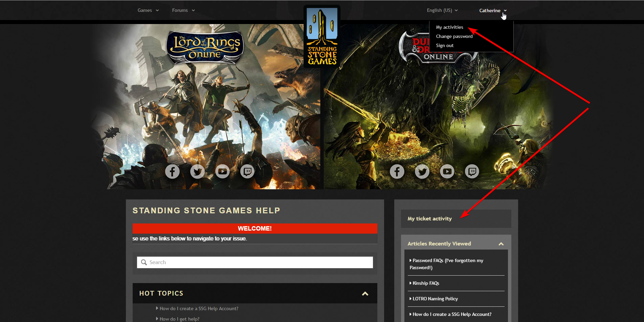Click the DDO Twitch icon

[472, 172]
